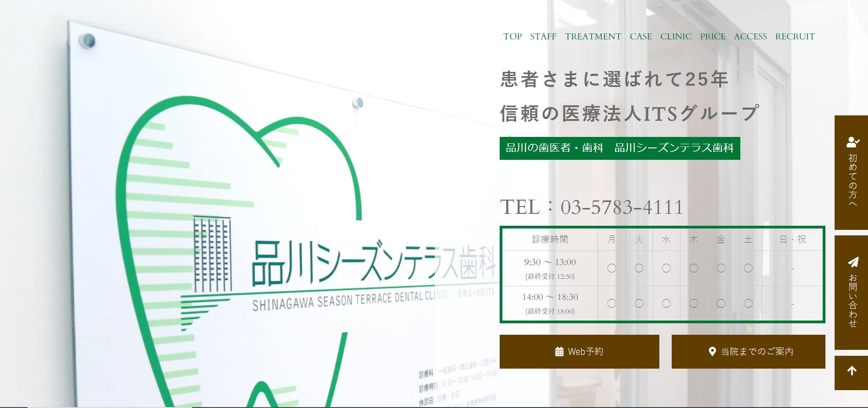Click the (最終受付 18:00) note
868x408 pixels.
click(550, 311)
